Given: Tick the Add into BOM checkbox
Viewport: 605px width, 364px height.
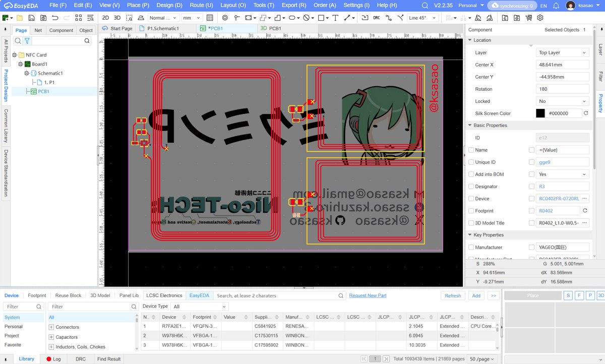Looking at the screenshot, I should pyautogui.click(x=471, y=174).
